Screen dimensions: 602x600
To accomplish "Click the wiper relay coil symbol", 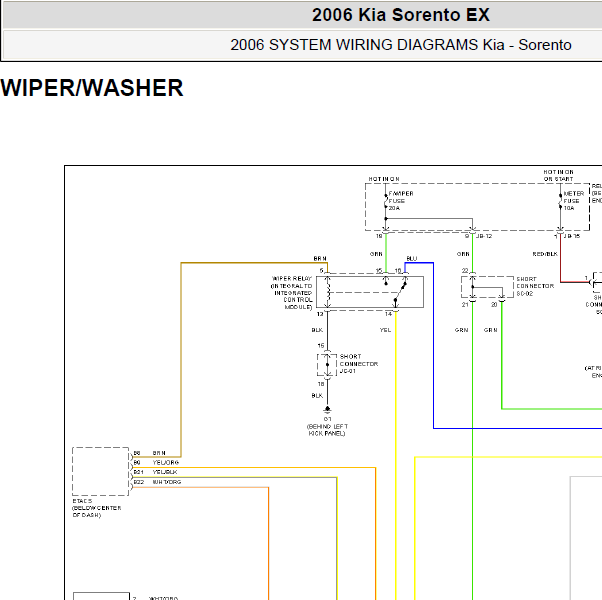I will tap(328, 293).
